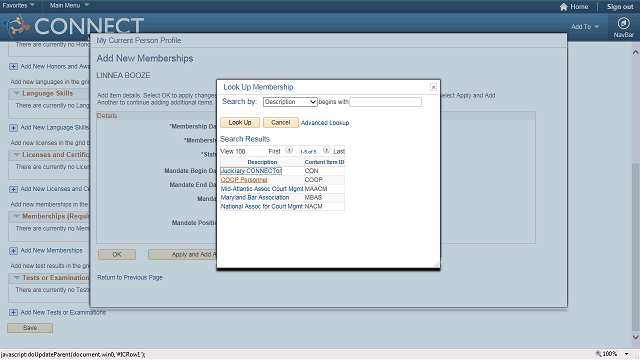The height and width of the screenshot is (360, 640).
Task: Click Sign out
Action: click(620, 7)
